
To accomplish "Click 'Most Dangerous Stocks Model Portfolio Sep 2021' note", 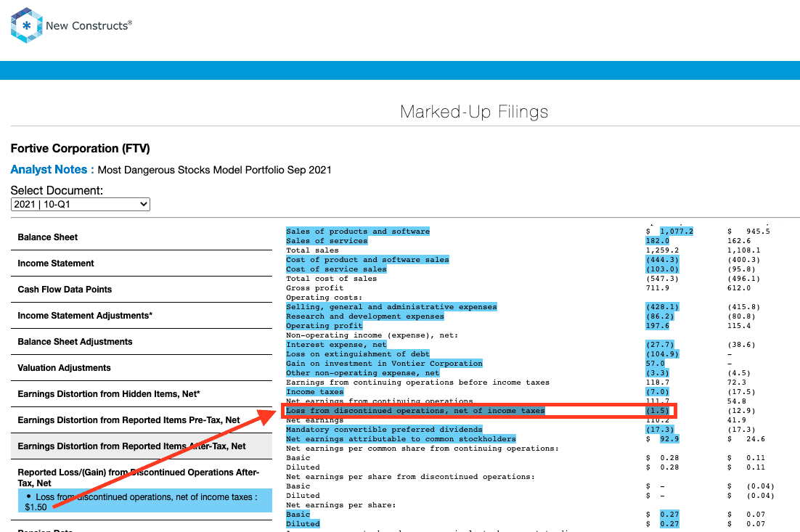I will click(x=214, y=170).
